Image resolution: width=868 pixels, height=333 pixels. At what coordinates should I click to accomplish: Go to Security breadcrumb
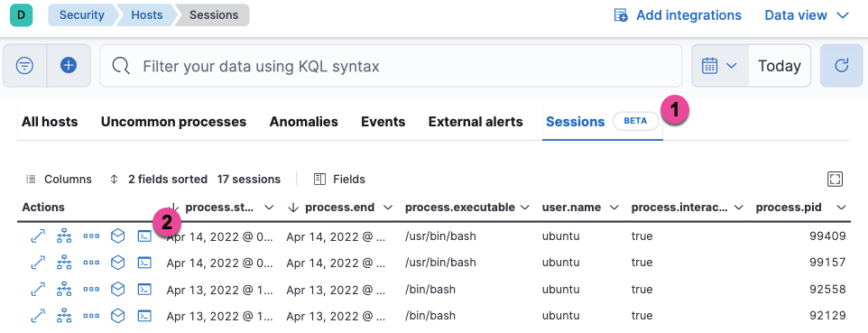tap(81, 15)
